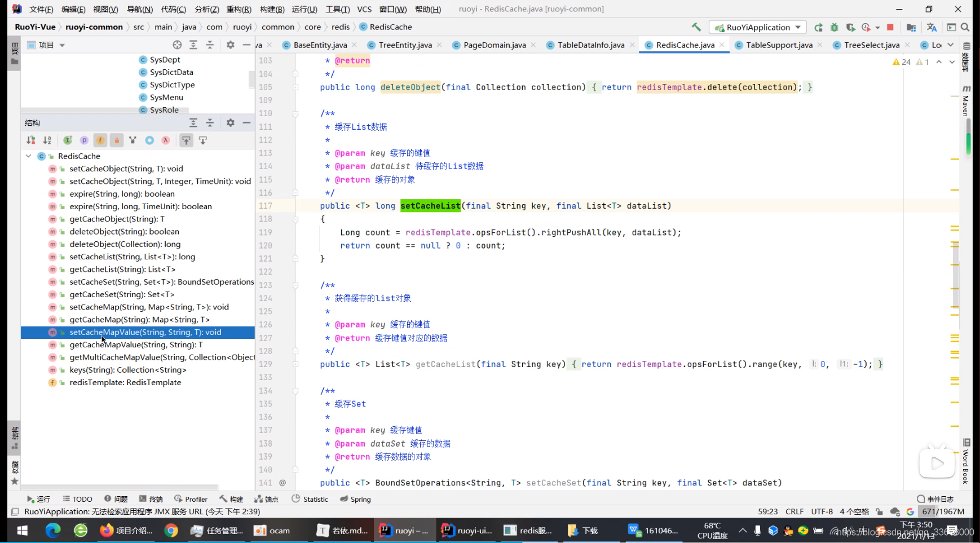The height and width of the screenshot is (543, 980).
Task: Click the ruoyi-common breadcrumb
Action: tap(94, 27)
